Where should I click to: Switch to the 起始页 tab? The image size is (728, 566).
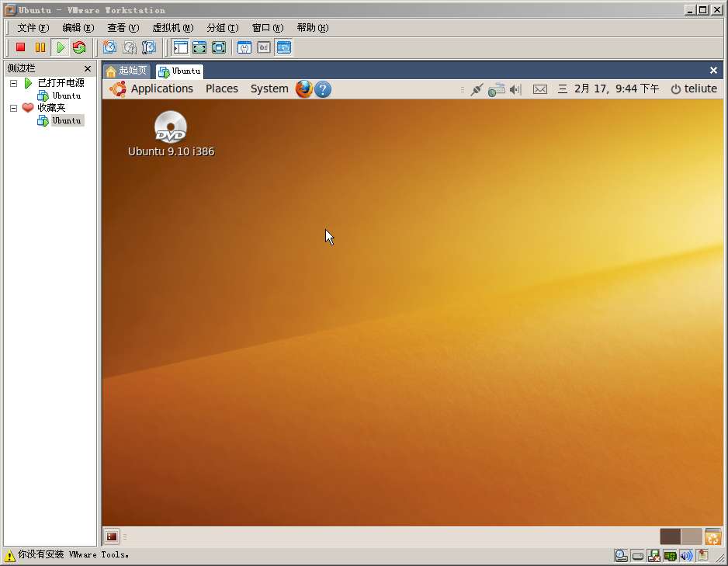click(127, 71)
